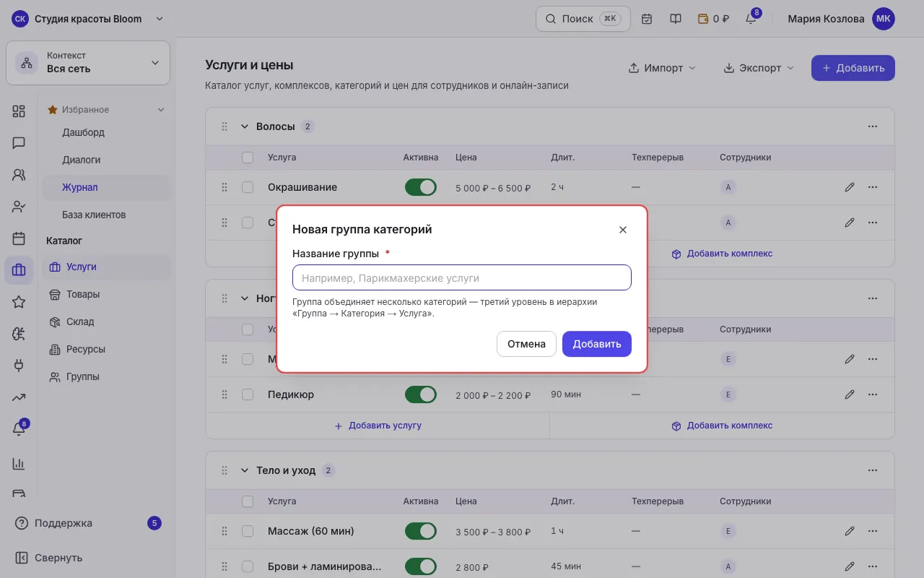Open notifications bell in top header
The width and height of the screenshot is (924, 578).
coord(751,19)
